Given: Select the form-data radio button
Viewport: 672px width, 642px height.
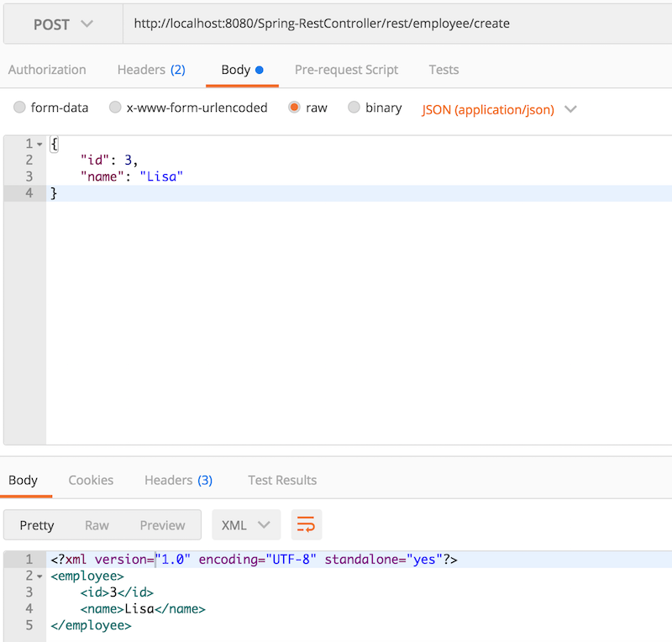Looking at the screenshot, I should pos(19,107).
